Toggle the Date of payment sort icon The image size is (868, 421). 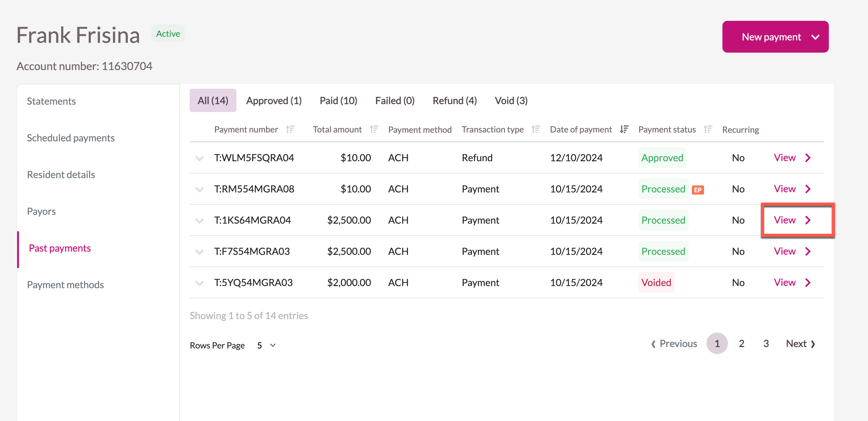(x=624, y=129)
